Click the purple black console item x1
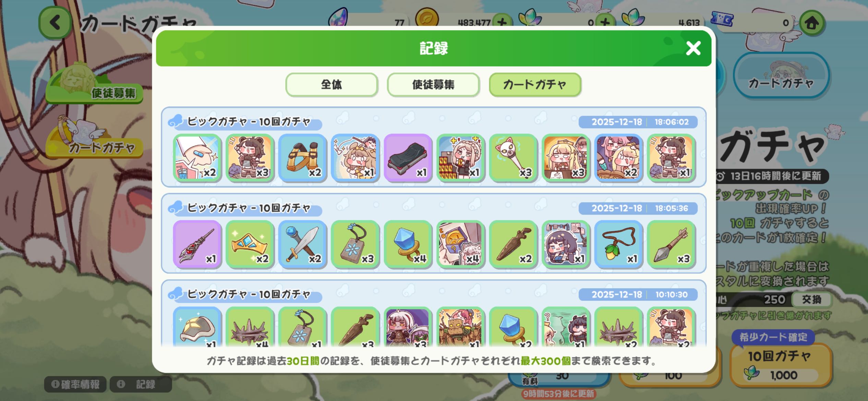The width and height of the screenshot is (868, 401). pyautogui.click(x=408, y=158)
